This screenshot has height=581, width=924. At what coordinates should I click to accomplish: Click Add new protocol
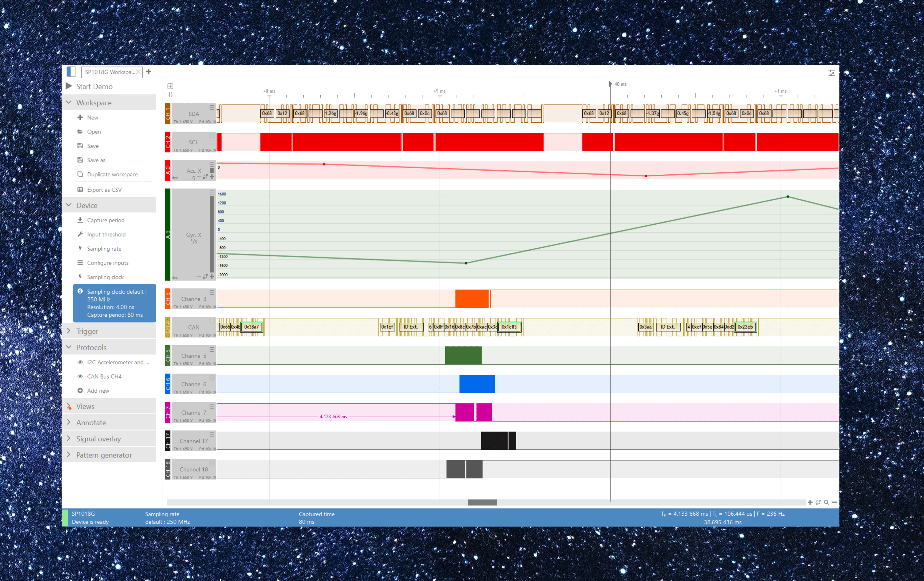click(98, 391)
